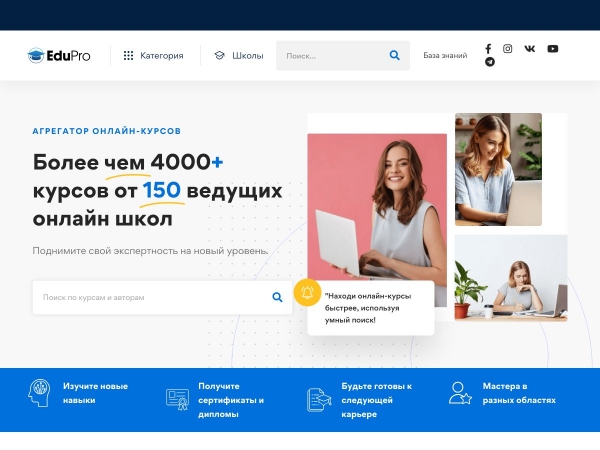Open the YouTube social icon
This screenshot has height=450, width=600.
click(553, 49)
